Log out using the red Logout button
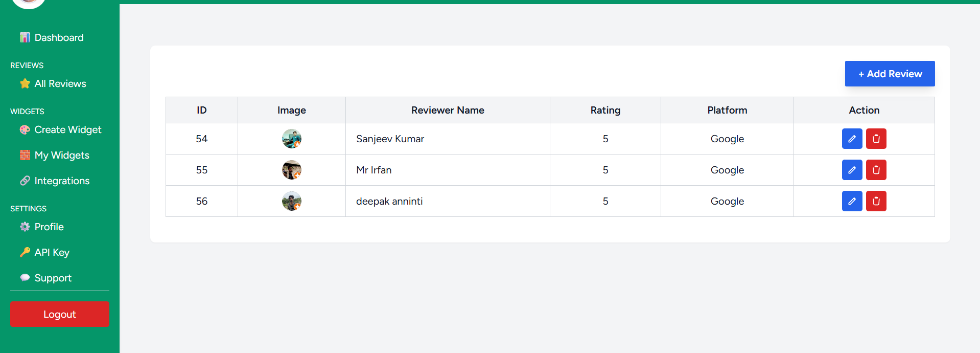Image resolution: width=980 pixels, height=353 pixels. tap(59, 314)
